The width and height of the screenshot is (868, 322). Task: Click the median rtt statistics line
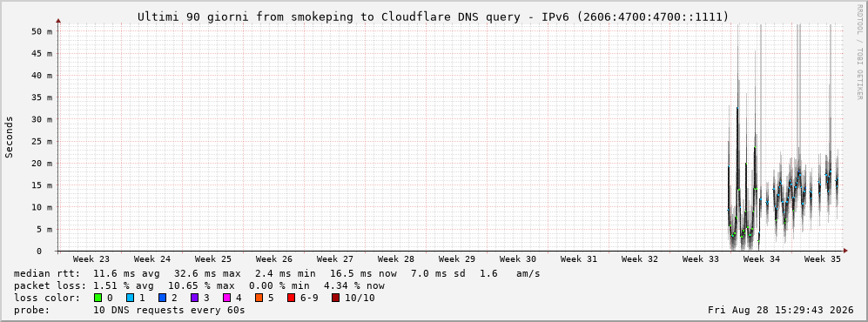pos(277,273)
